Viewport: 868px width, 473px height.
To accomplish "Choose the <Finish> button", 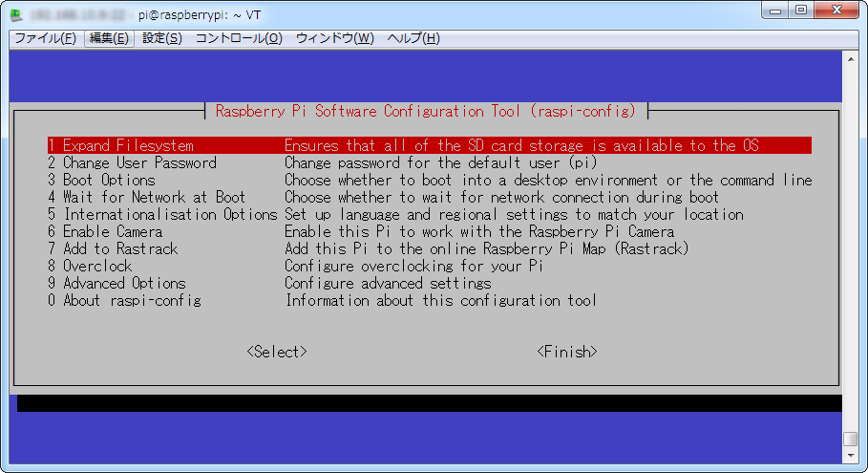I will point(567,352).
